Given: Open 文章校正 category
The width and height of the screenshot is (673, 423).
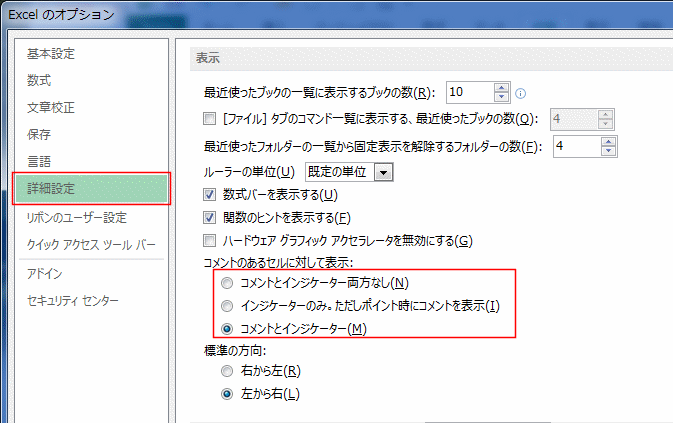Looking at the screenshot, I should (51, 107).
